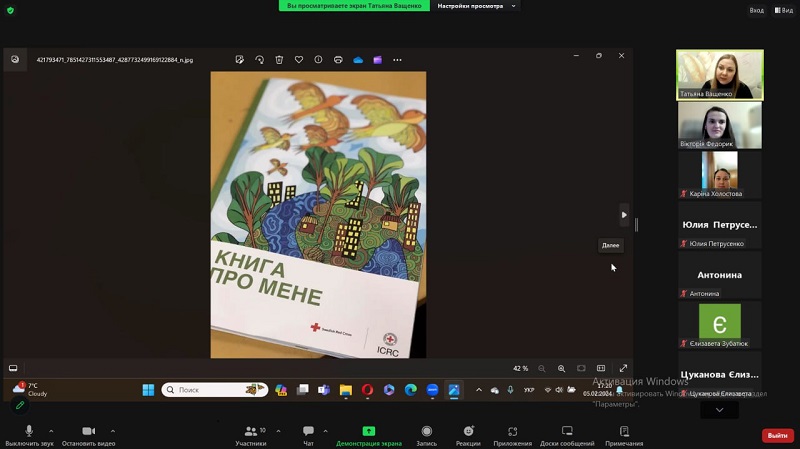Leave the meeting with Выйти

tap(778, 435)
